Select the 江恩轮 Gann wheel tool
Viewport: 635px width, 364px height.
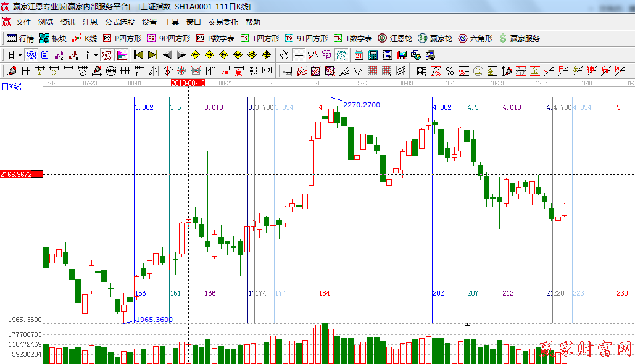click(x=395, y=38)
